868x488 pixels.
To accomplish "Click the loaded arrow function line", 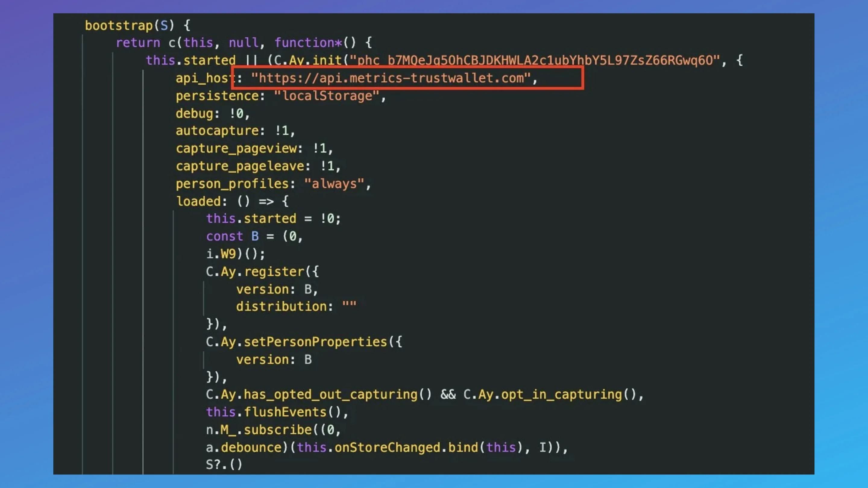I will 232,202.
